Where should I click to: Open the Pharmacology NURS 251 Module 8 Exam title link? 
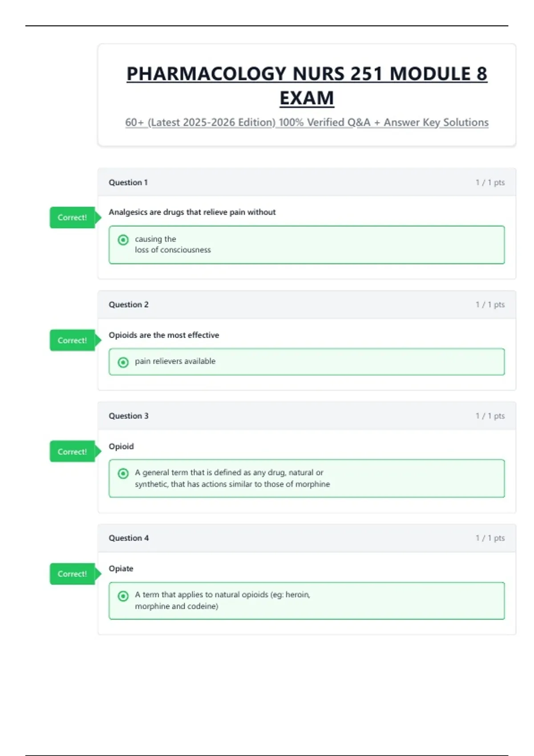pyautogui.click(x=307, y=85)
